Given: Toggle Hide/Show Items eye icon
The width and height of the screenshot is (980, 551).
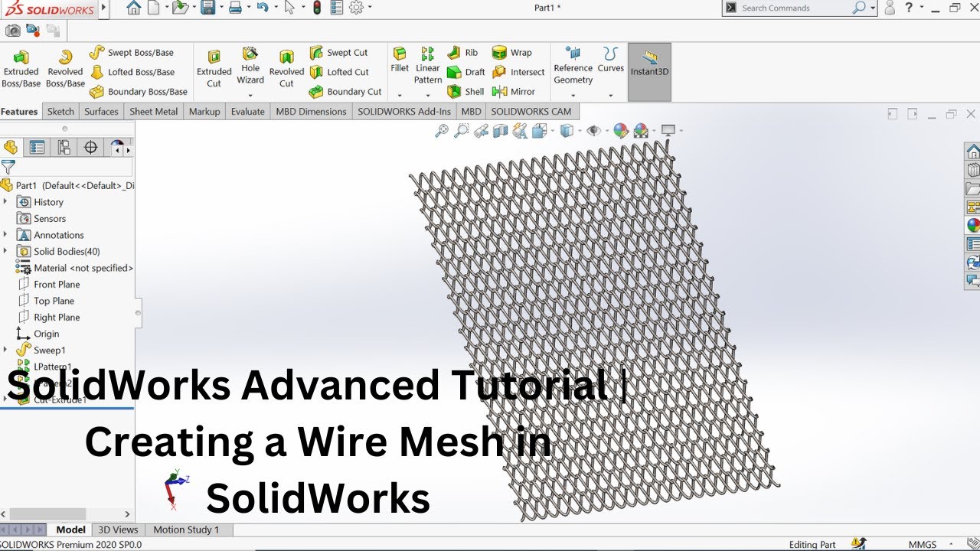Looking at the screenshot, I should tap(593, 131).
